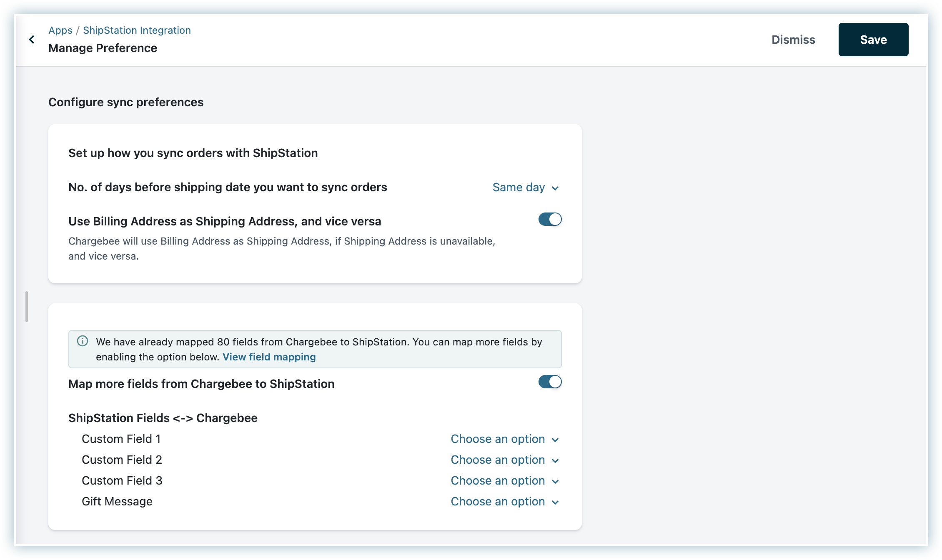
Task: Click chevron beside Gift Message option
Action: click(x=555, y=502)
